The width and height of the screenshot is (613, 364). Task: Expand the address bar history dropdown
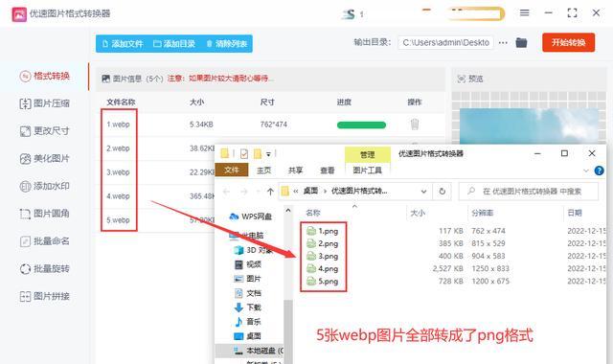click(423, 192)
